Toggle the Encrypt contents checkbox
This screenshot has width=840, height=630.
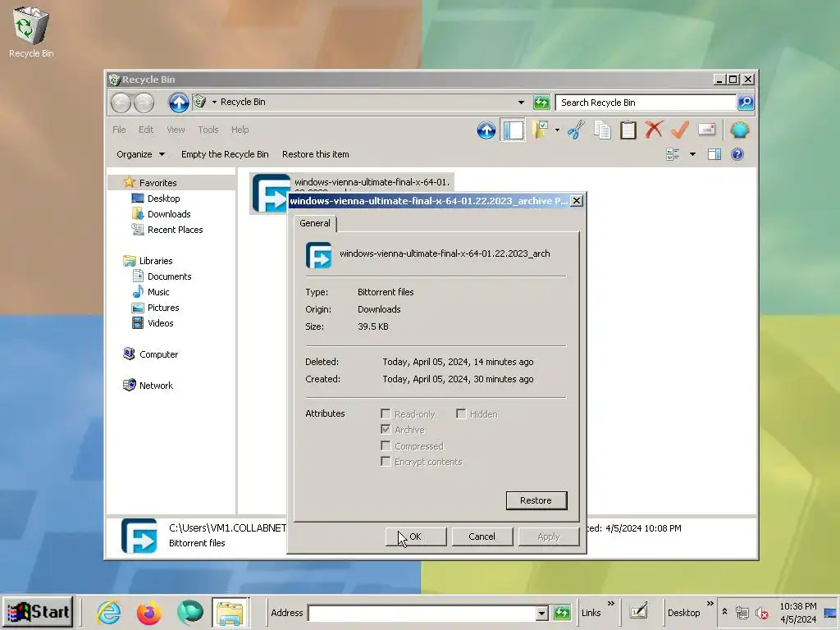pyautogui.click(x=386, y=461)
